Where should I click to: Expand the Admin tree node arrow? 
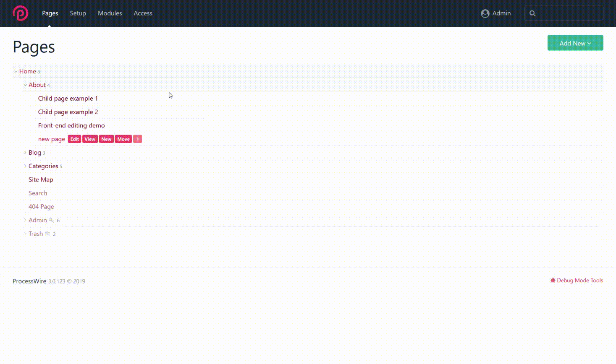tap(25, 220)
